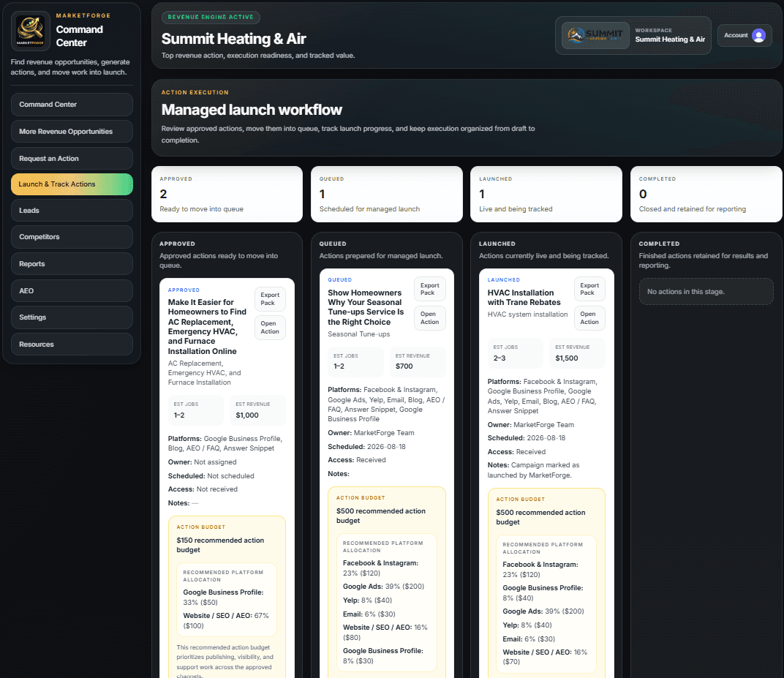Image resolution: width=784 pixels, height=678 pixels.
Task: Open the Account menu button
Action: pos(745,36)
